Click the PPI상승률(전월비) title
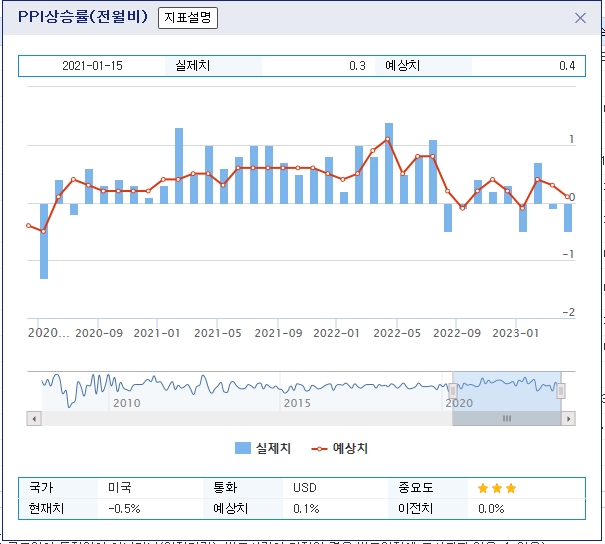 83,17
